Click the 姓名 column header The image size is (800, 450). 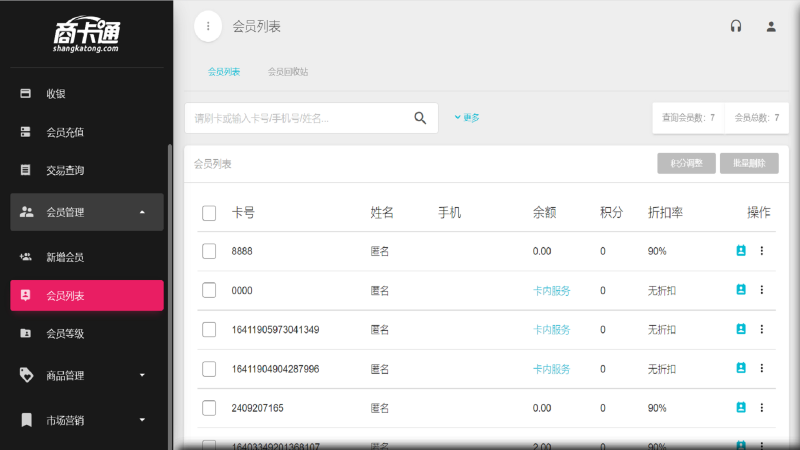[382, 213]
